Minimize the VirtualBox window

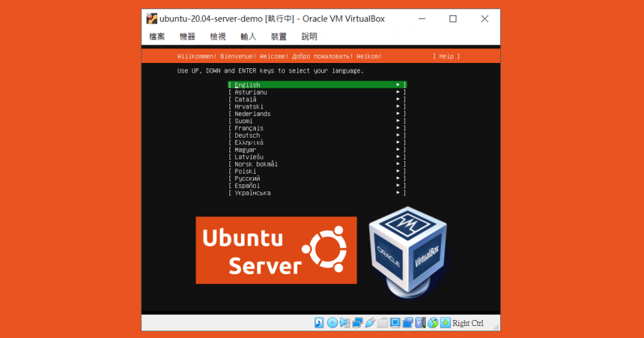point(422,19)
